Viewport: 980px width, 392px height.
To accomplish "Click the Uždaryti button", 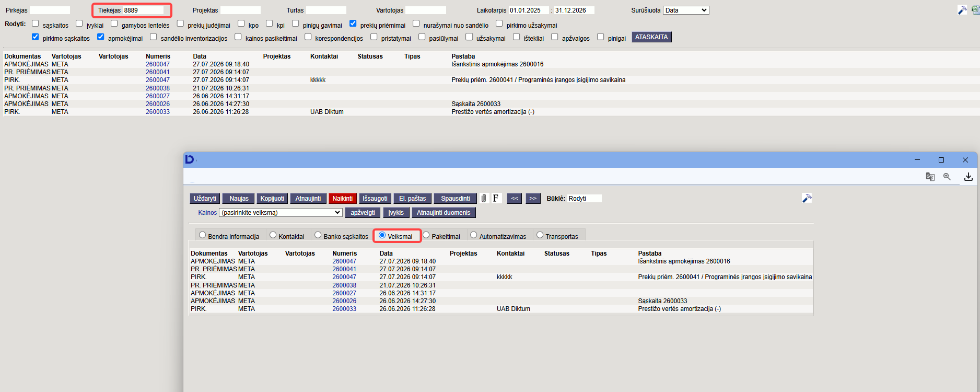I will [x=205, y=199].
